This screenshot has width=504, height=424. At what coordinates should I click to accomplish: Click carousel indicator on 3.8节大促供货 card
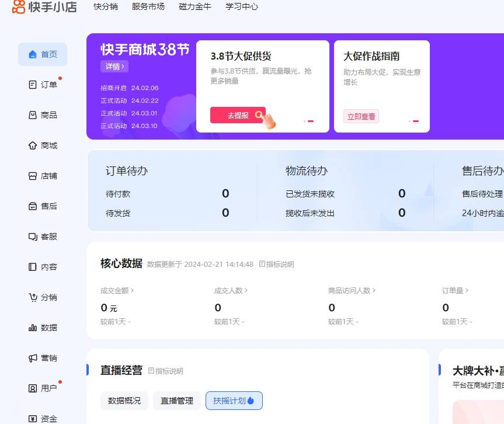tap(308, 121)
